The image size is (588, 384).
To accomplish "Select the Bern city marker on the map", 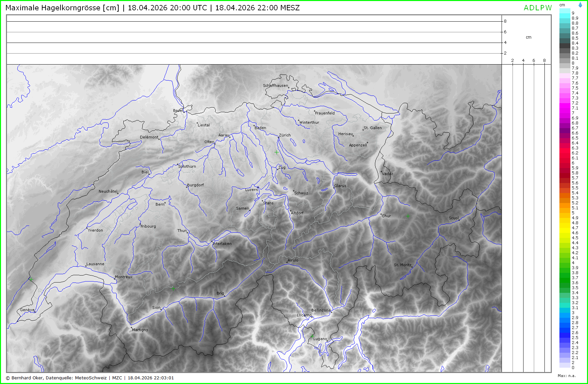I will click(x=165, y=203).
